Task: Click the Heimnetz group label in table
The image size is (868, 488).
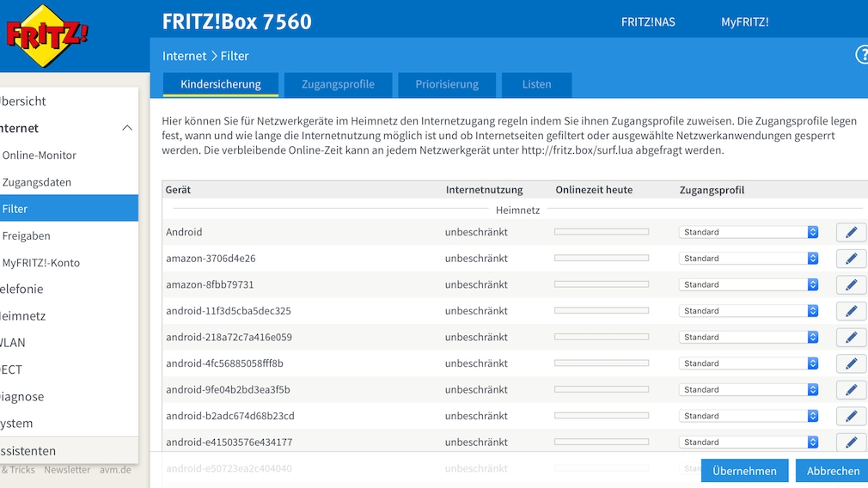Action: point(517,210)
